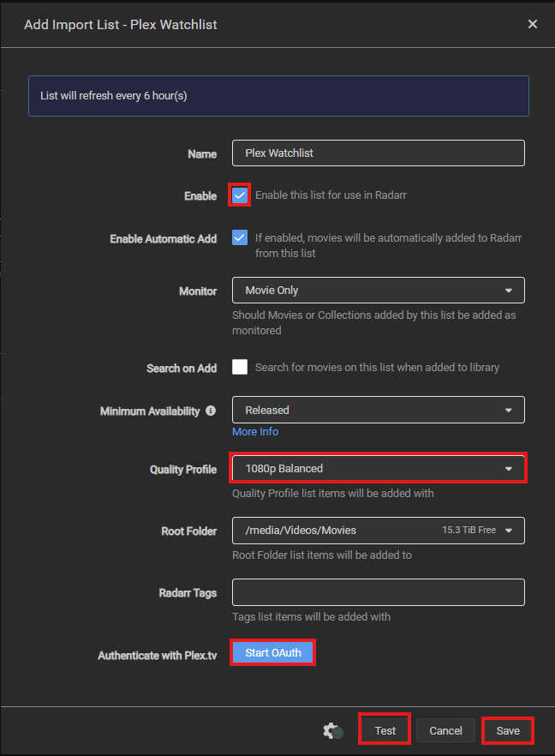Click 'Add Import List - Plex Watchlist' title
The height and width of the screenshot is (756, 555).
[121, 25]
